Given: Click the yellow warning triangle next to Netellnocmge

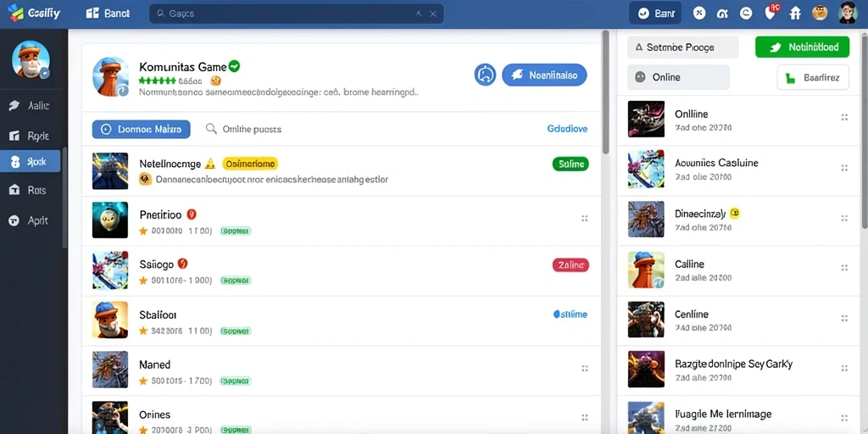Looking at the screenshot, I should tap(210, 164).
